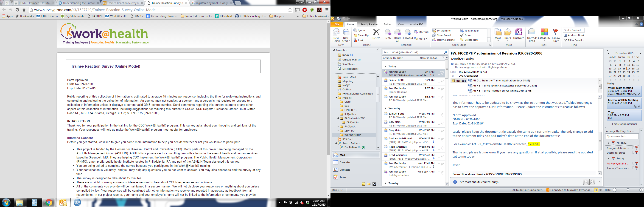Click the Windows Start button
The width and height of the screenshot is (644, 207).
[x=6, y=202]
